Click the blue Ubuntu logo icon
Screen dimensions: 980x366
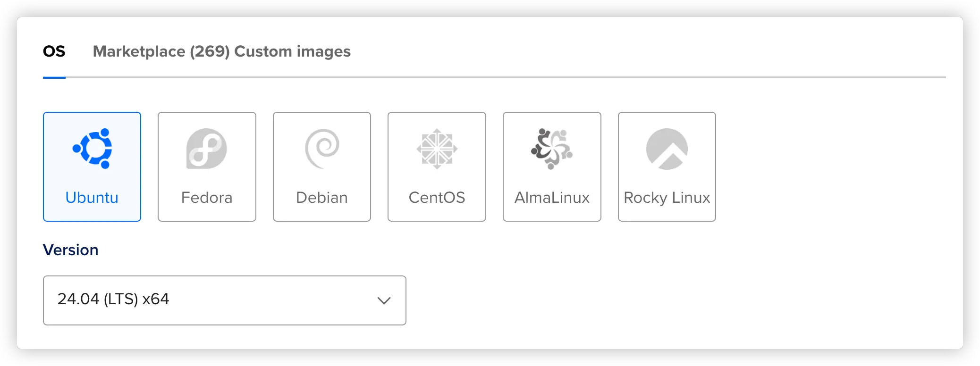[x=92, y=149]
